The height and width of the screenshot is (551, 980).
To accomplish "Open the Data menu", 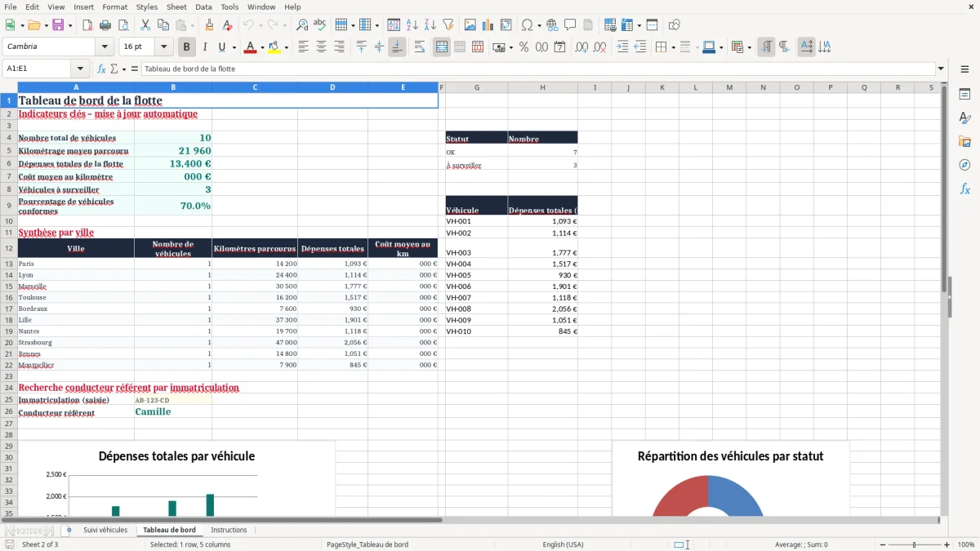I will click(x=203, y=7).
